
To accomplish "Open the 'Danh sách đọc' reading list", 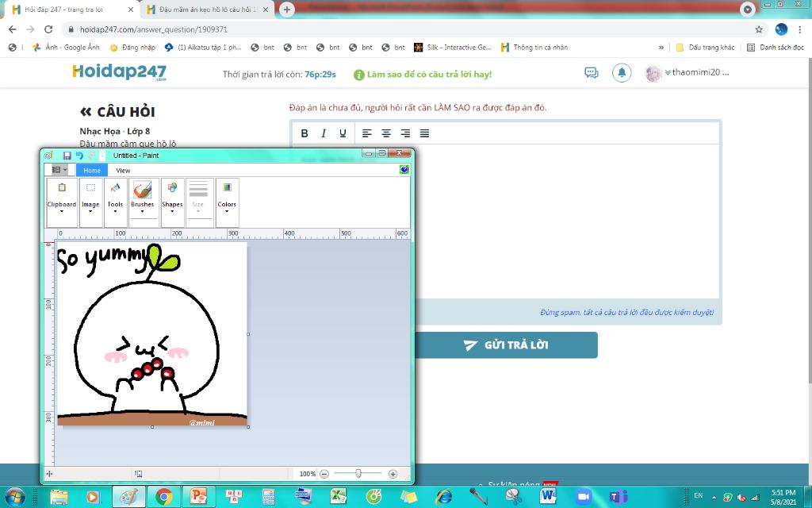I will pos(776,47).
